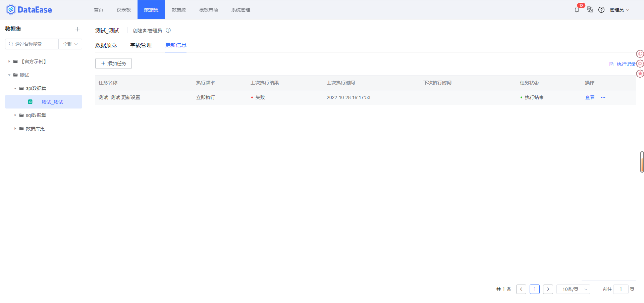Click 查看 for the task row
This screenshot has height=303, width=644.
click(590, 97)
